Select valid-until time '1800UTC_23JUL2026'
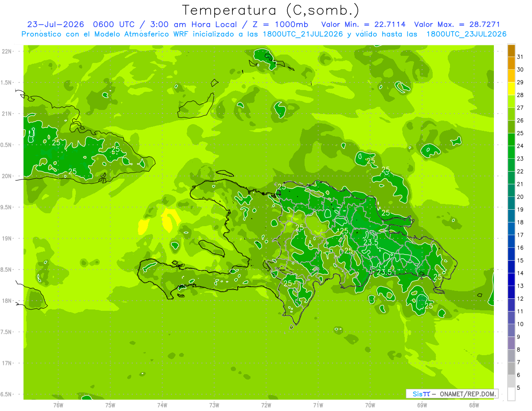Screen dimensions: 532x411 tap(466, 34)
